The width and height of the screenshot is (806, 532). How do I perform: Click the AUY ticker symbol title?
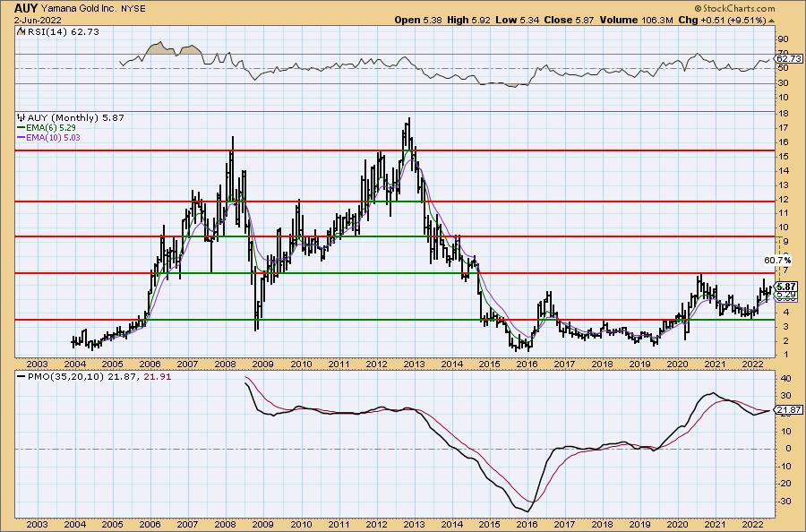click(26, 8)
